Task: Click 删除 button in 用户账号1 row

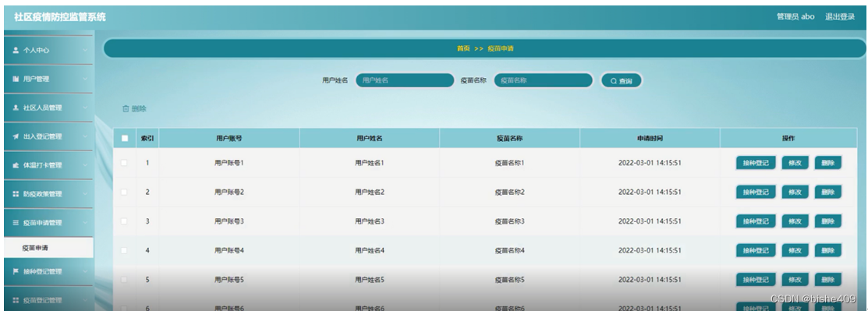Action: [828, 163]
